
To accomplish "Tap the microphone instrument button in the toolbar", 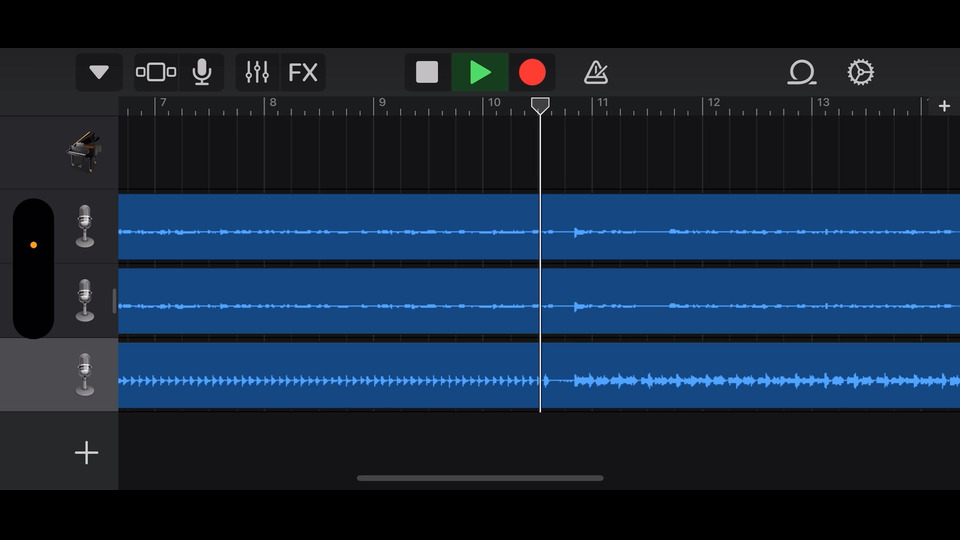I will pos(202,72).
